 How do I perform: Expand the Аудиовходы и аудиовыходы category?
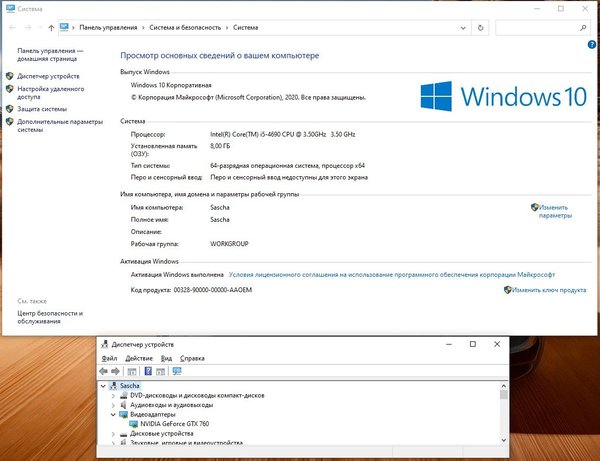[x=113, y=405]
